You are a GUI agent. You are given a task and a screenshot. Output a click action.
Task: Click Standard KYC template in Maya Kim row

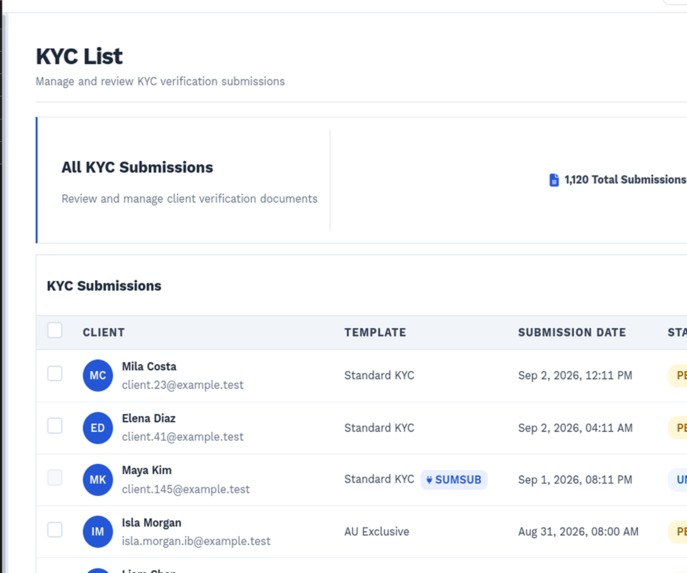click(379, 479)
